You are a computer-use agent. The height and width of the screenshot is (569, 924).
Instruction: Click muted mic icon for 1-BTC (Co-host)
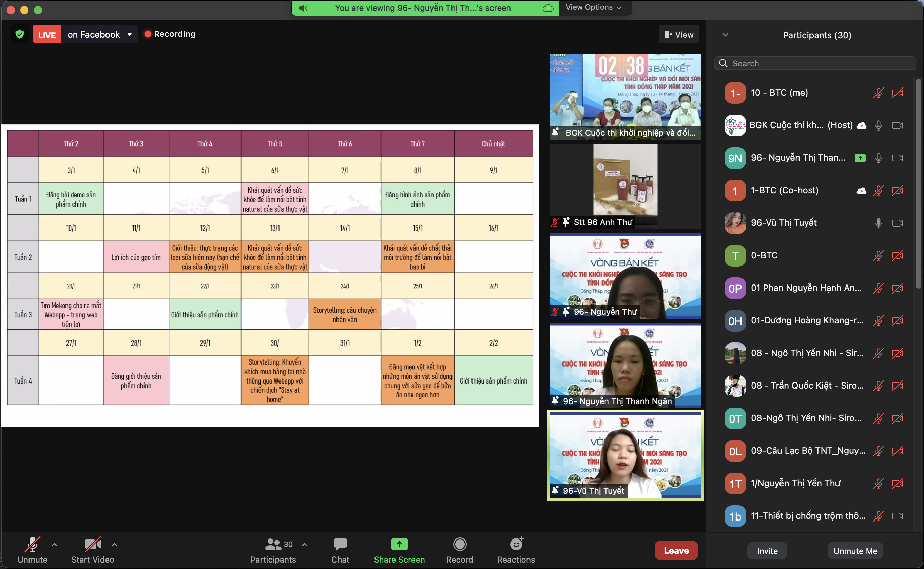pyautogui.click(x=878, y=191)
